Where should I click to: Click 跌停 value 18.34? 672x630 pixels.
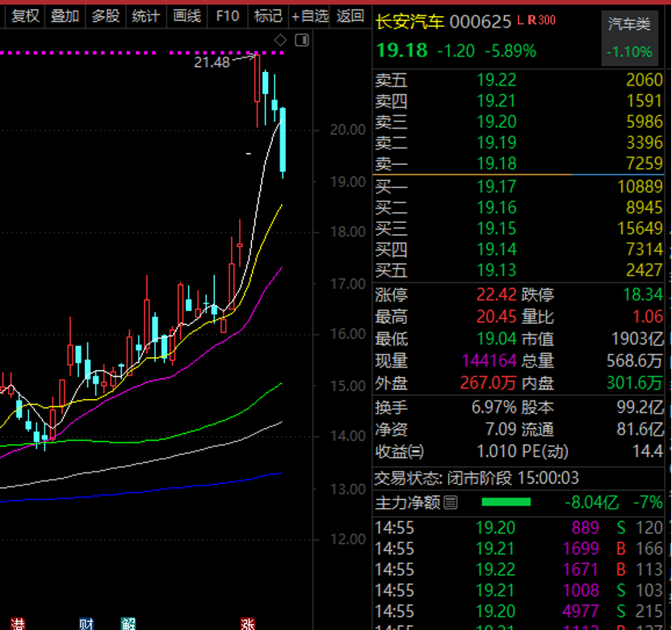(642, 295)
